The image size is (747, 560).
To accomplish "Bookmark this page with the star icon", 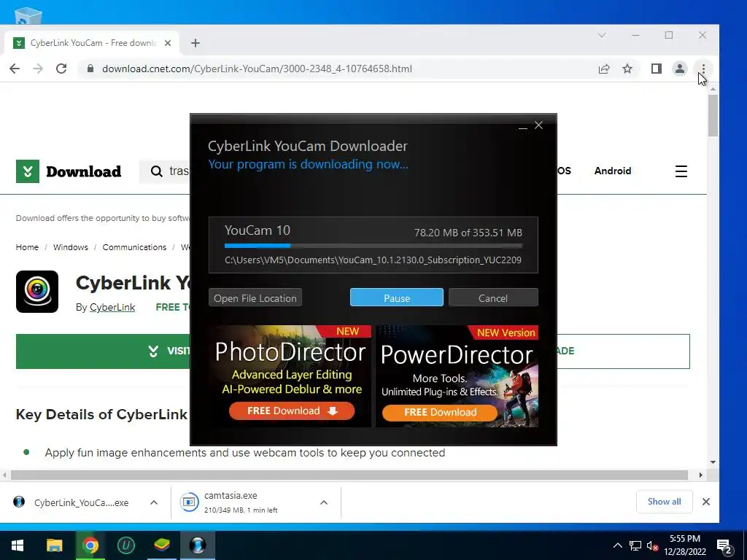I will 627,69.
